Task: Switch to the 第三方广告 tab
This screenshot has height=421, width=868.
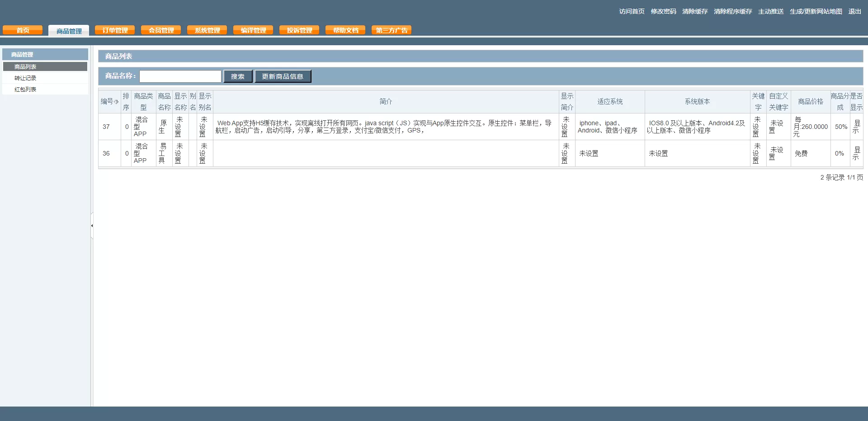Action: coord(392,30)
